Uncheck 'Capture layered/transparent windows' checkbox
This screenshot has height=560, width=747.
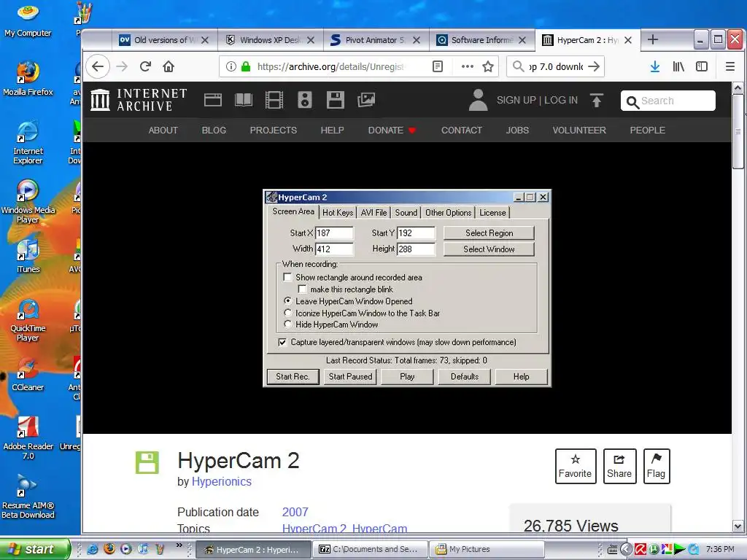pyautogui.click(x=282, y=343)
